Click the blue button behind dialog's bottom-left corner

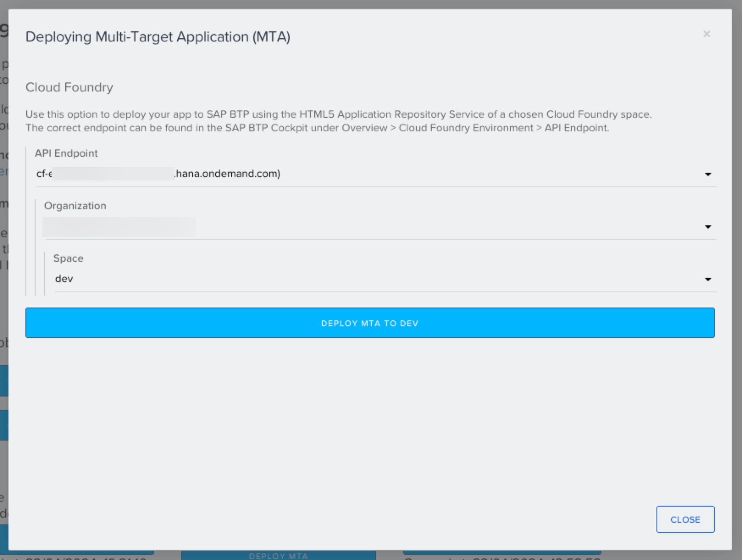(80, 552)
